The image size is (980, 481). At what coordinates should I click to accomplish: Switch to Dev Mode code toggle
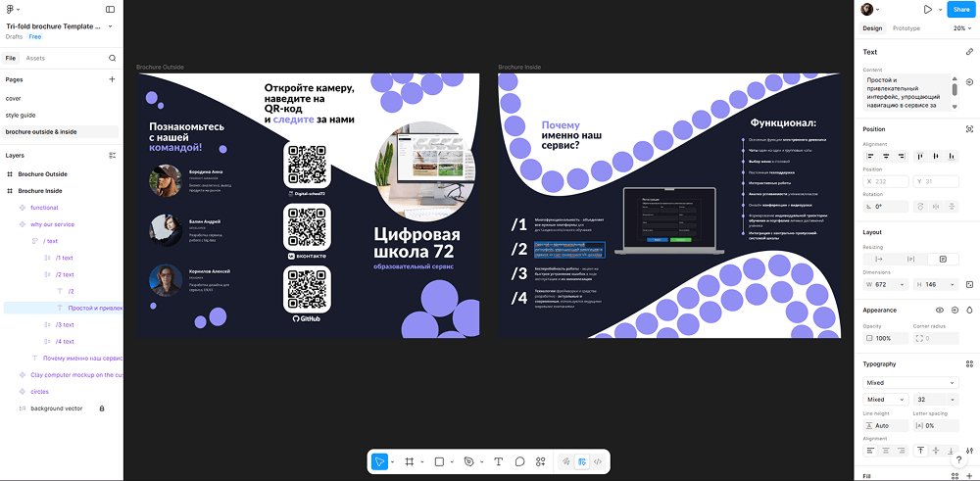[598, 462]
